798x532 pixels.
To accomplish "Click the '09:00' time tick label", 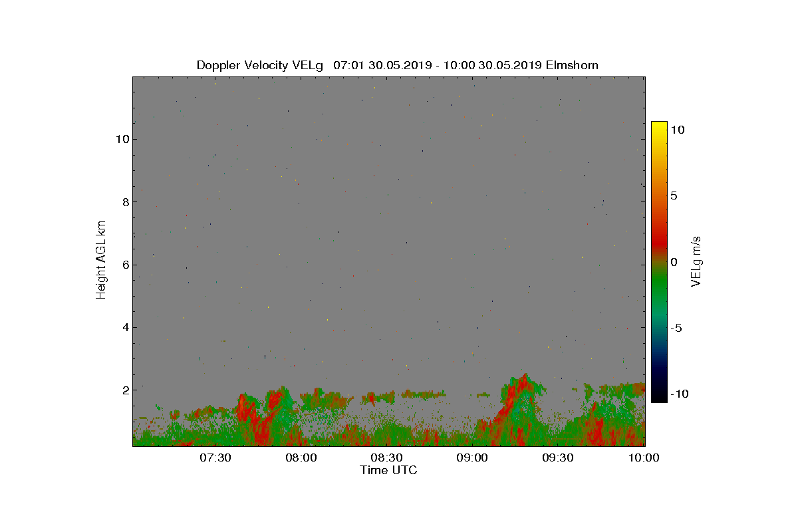I will tap(473, 458).
